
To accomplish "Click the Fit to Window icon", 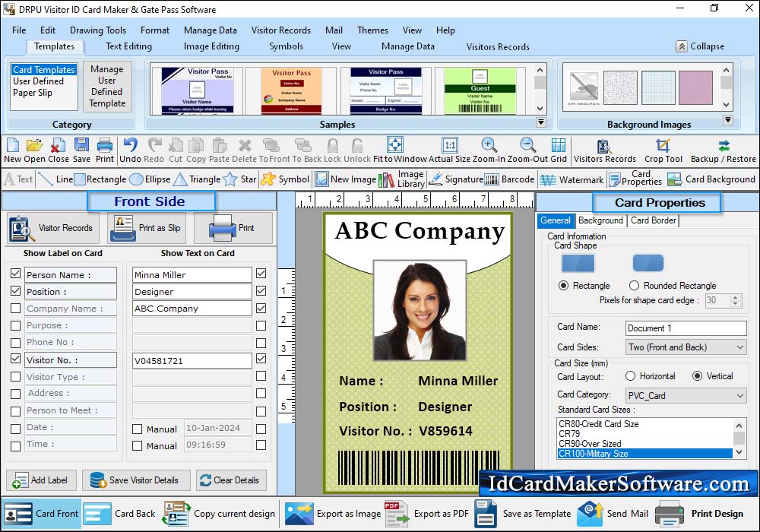I will [x=395, y=145].
